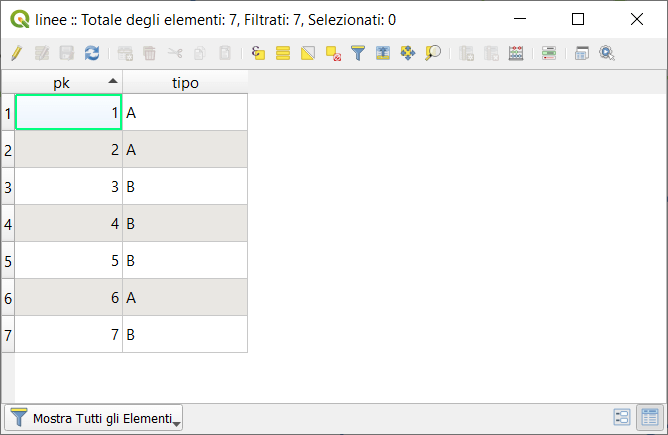Open select by expression tool
The height and width of the screenshot is (435, 668).
(x=258, y=53)
